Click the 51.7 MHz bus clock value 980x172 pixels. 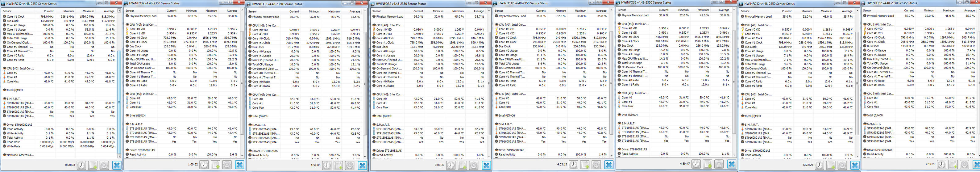293,47
